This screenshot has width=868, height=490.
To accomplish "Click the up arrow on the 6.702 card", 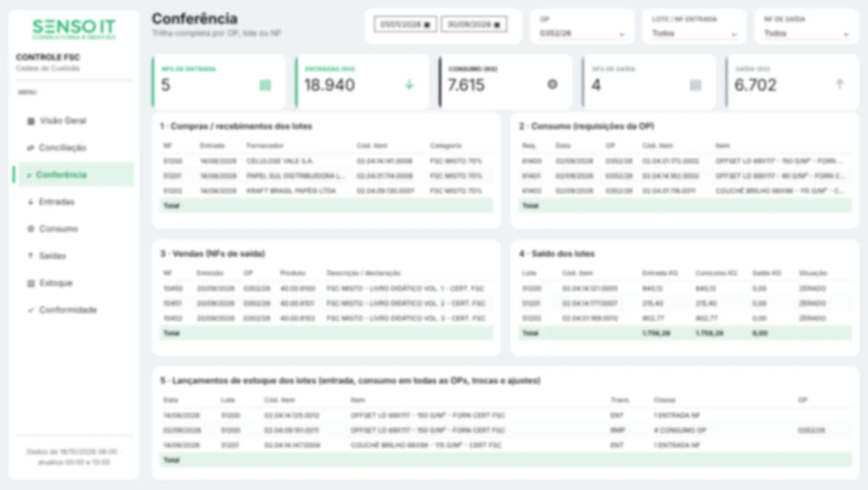I will 839,84.
